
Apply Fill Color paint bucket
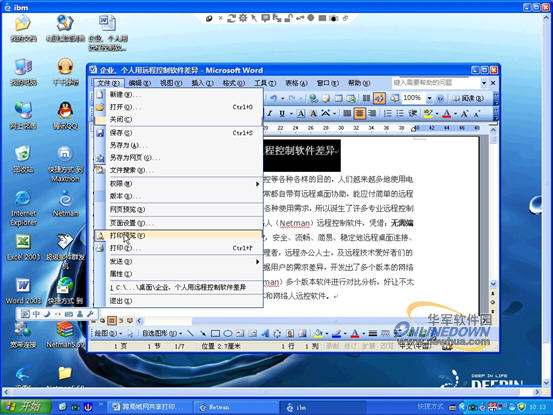pos(318,333)
